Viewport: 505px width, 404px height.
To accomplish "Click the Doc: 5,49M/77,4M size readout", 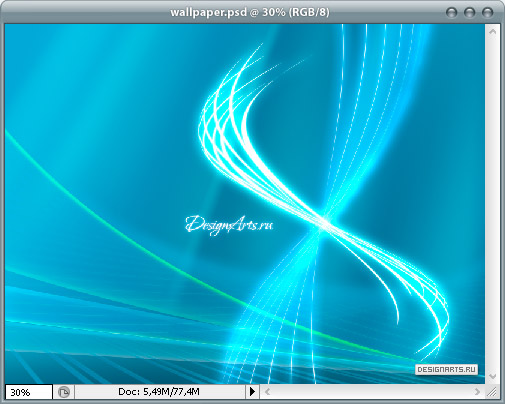I will click(159, 392).
